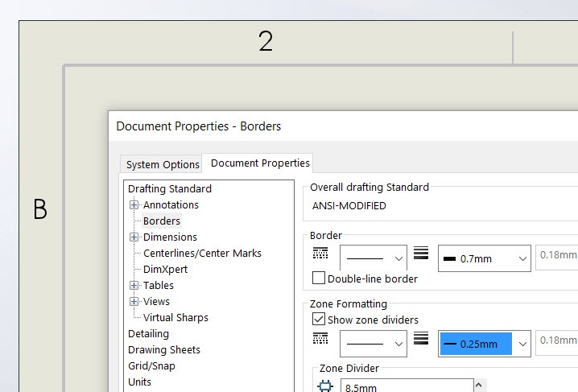Open Virtual Sharps settings
The height and width of the screenshot is (392, 578).
pyautogui.click(x=175, y=318)
